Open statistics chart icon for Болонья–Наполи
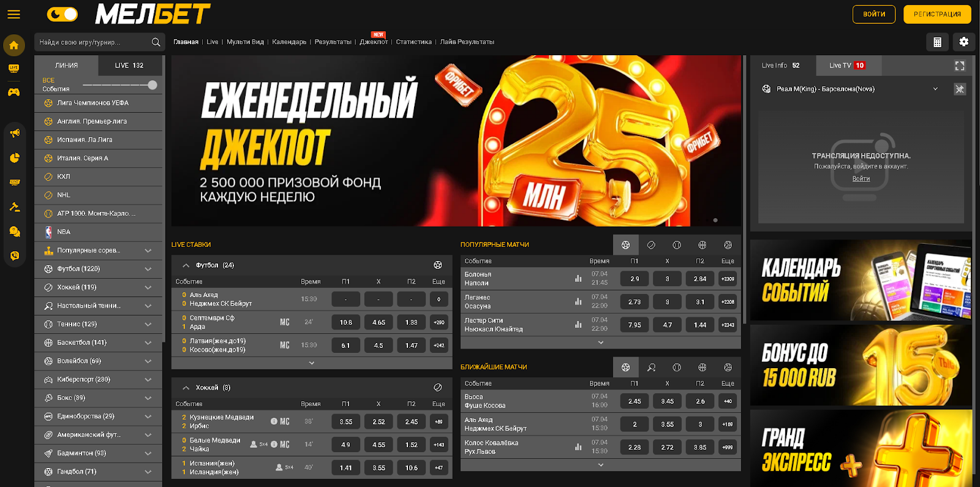The width and height of the screenshot is (980, 487). [x=578, y=279]
